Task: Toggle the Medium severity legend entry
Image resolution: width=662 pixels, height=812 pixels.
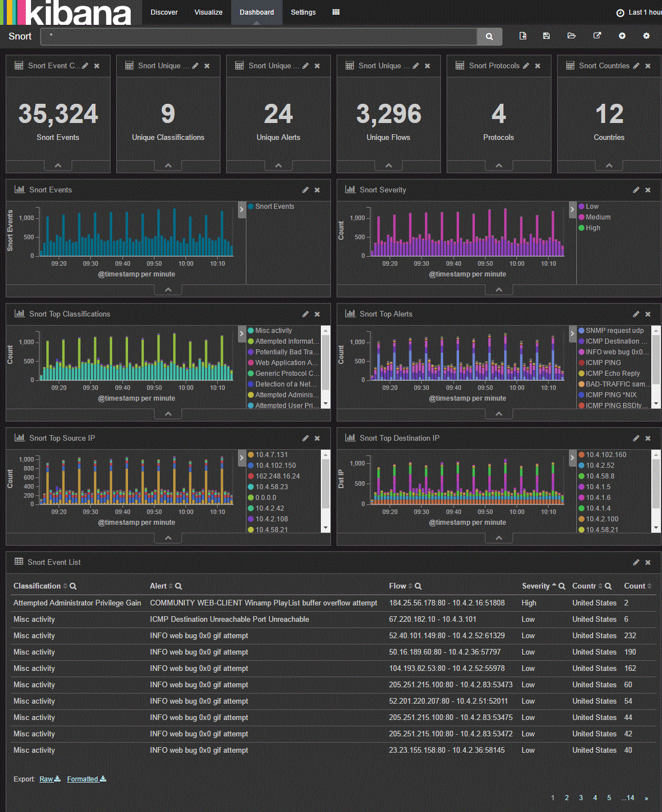Action: (x=594, y=217)
